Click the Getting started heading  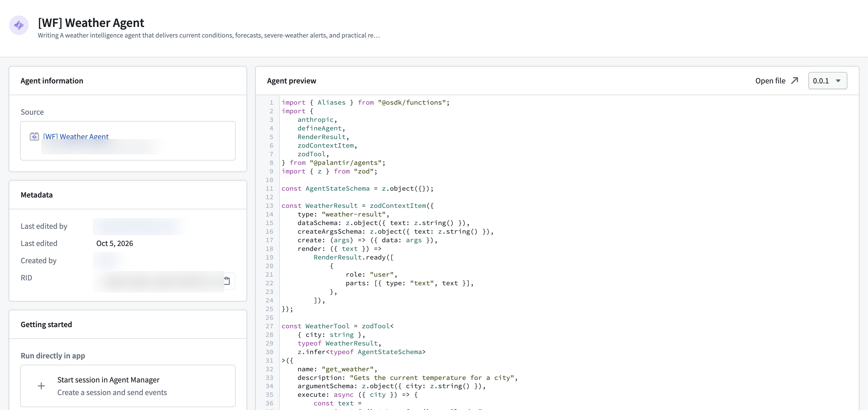pos(46,325)
